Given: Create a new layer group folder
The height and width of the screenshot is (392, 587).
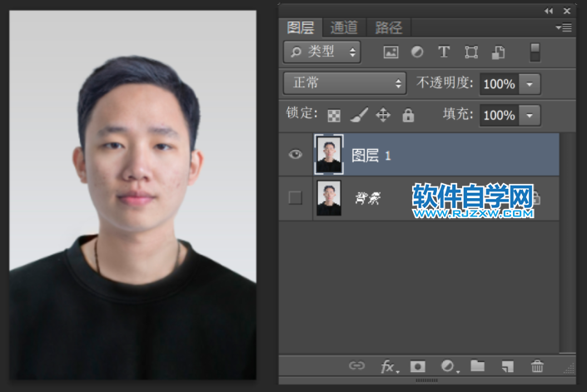Looking at the screenshot, I should coord(477,365).
